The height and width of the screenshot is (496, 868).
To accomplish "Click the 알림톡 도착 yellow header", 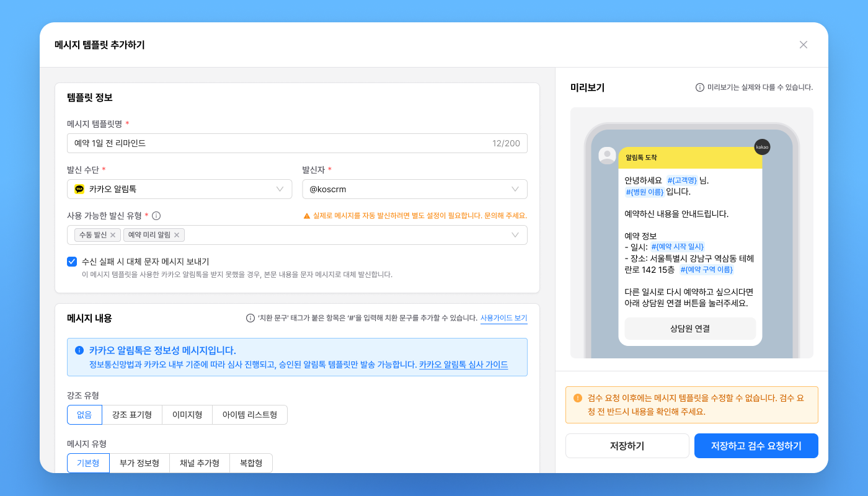I will [x=690, y=157].
